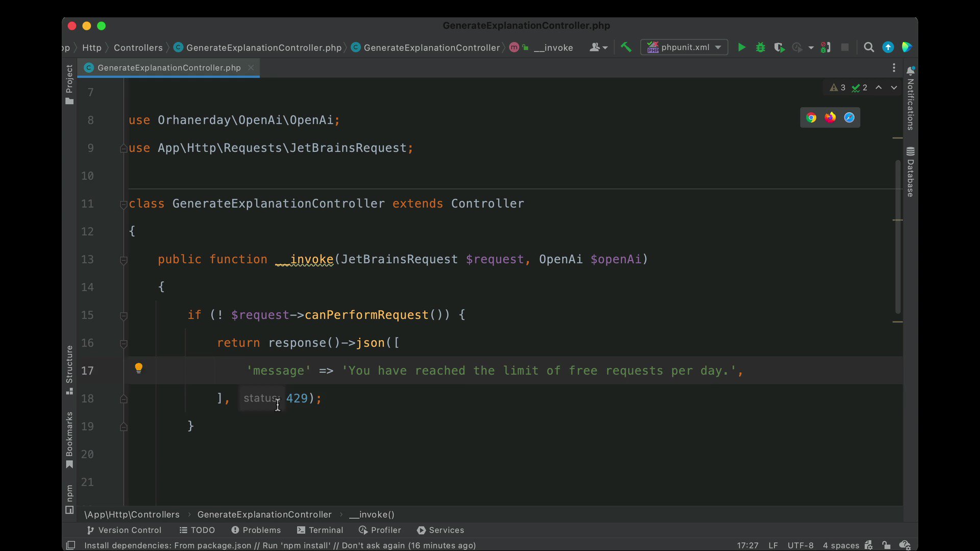Viewport: 980px width, 551px height.
Task: Click Controllers in the breadcrumb bar
Action: click(x=138, y=47)
